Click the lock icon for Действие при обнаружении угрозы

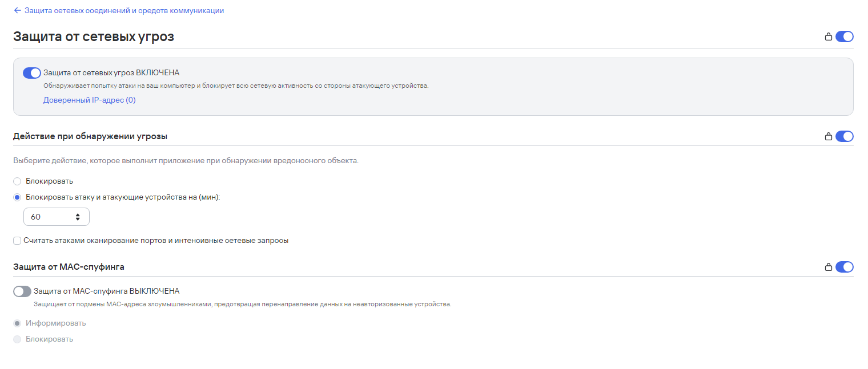point(828,136)
